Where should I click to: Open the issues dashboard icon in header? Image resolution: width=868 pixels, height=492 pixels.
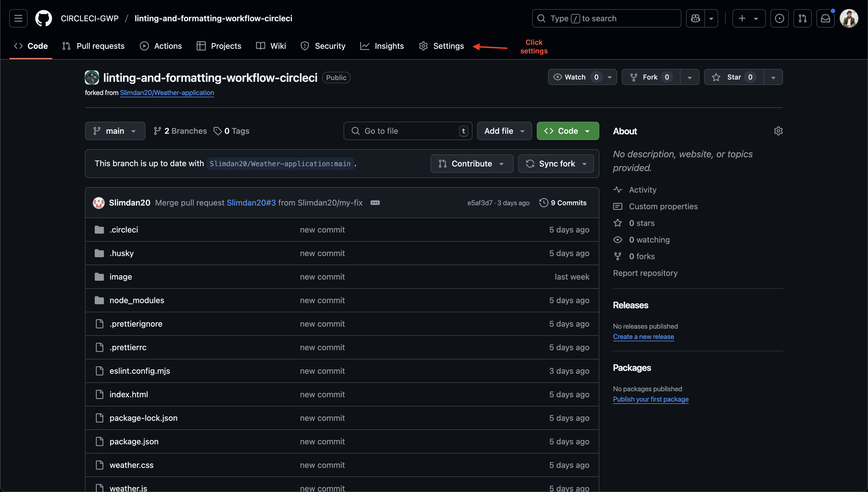coord(779,18)
